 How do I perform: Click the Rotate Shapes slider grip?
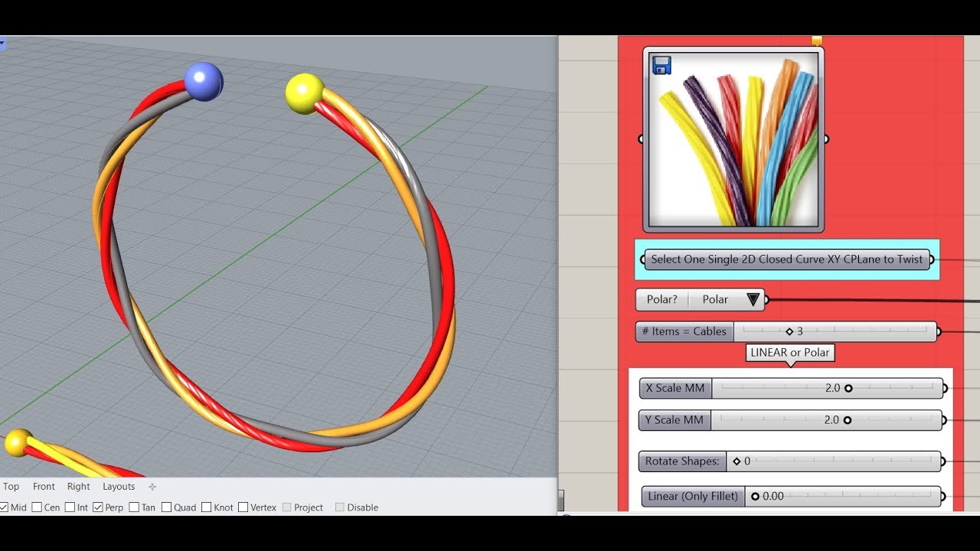tap(737, 461)
